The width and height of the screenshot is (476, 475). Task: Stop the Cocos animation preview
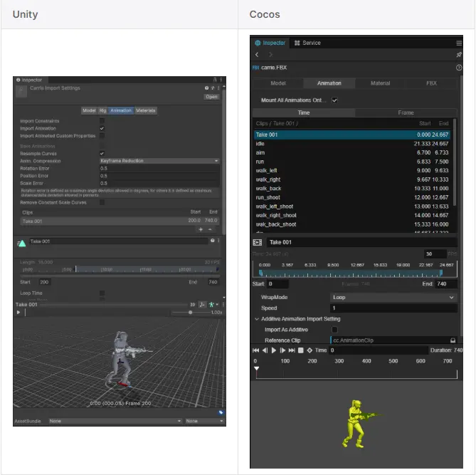[300, 350]
